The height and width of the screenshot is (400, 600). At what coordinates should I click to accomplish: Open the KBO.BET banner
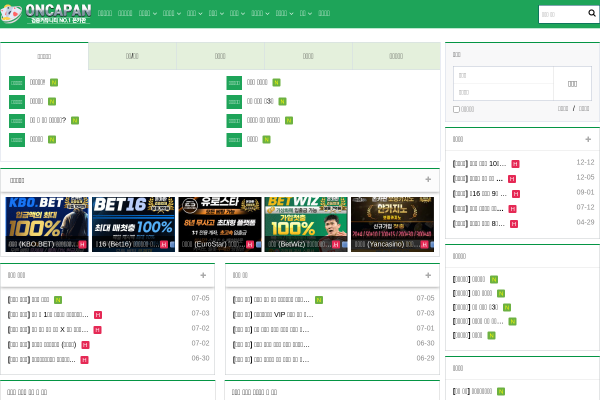point(47,224)
